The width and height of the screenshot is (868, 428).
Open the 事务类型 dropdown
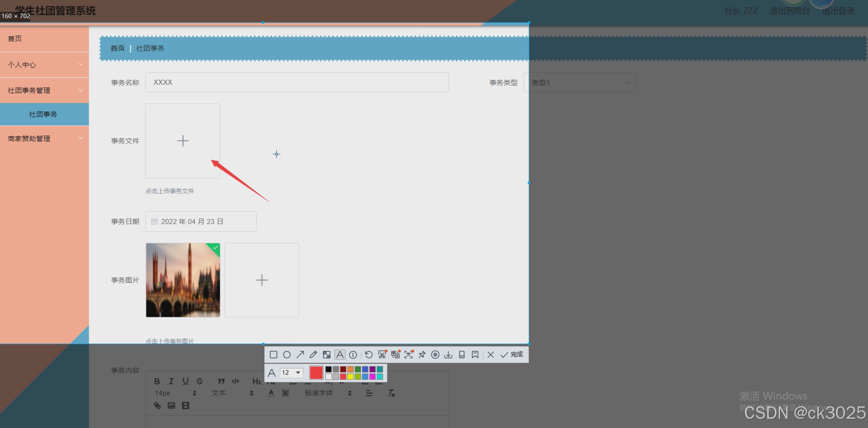pos(579,83)
